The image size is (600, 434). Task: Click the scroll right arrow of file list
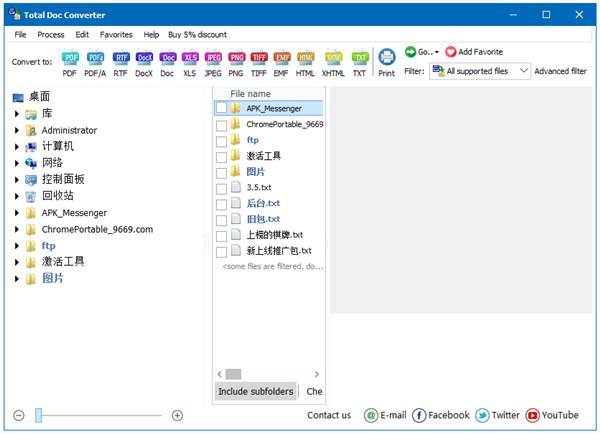pos(317,374)
